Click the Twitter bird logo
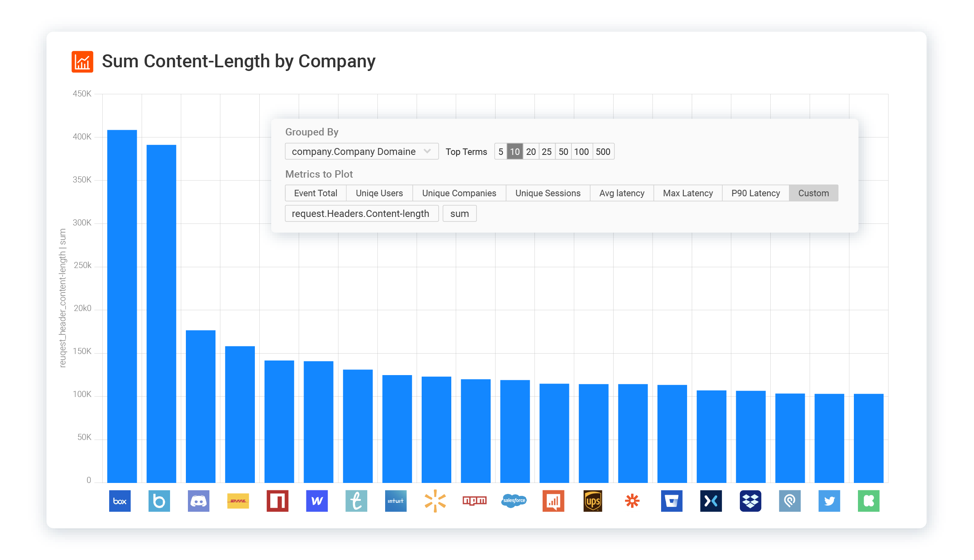The image size is (974, 560). pyautogui.click(x=829, y=501)
